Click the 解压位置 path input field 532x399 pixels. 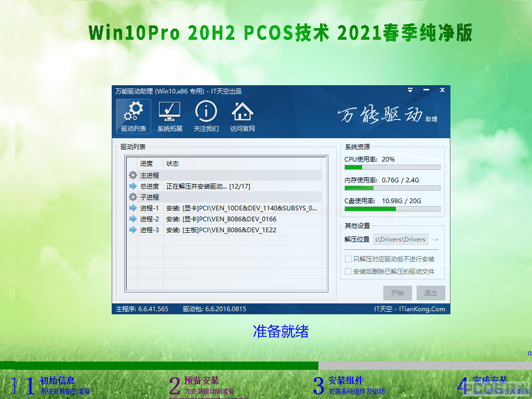(401, 239)
